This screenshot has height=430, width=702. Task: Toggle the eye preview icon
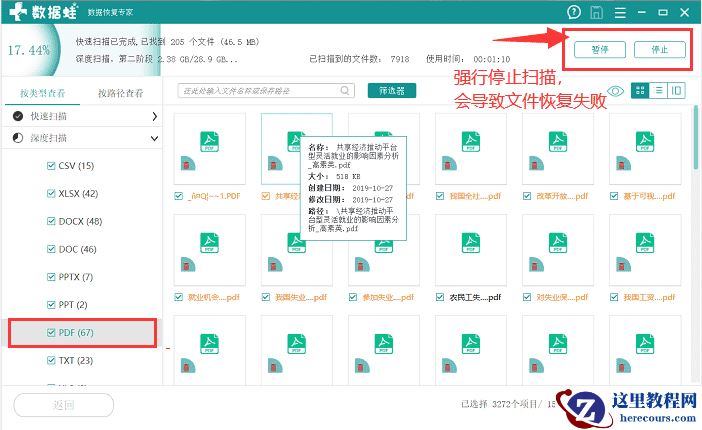(616, 91)
